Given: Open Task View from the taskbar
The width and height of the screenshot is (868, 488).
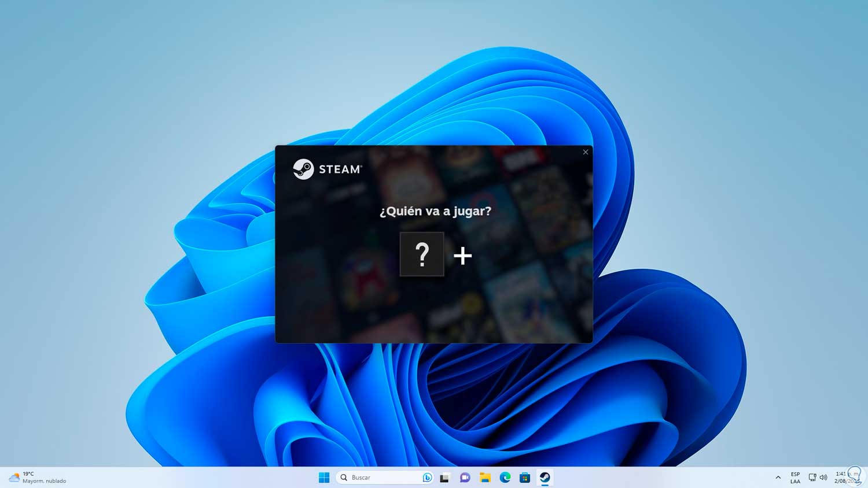Looking at the screenshot, I should tap(444, 478).
